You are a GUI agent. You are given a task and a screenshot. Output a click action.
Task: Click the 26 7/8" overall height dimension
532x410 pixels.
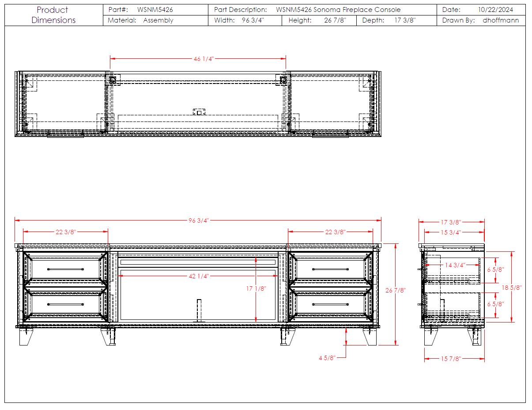(395, 290)
